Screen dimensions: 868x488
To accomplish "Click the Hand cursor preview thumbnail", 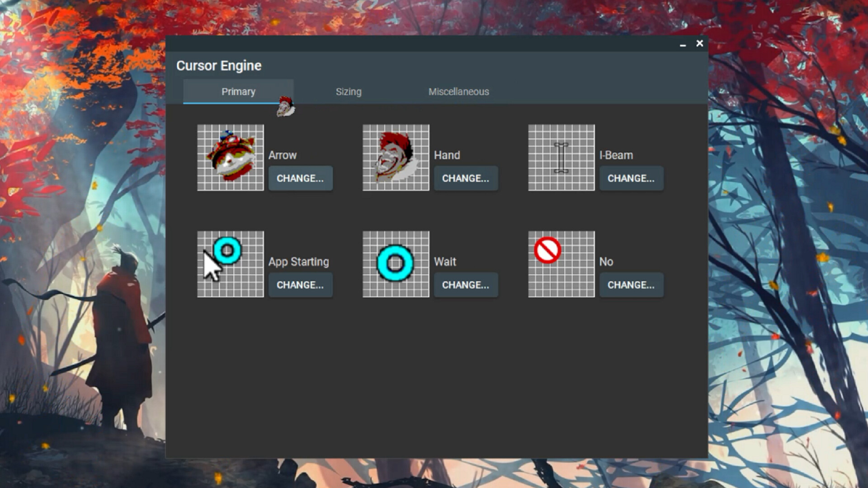I will click(x=396, y=158).
